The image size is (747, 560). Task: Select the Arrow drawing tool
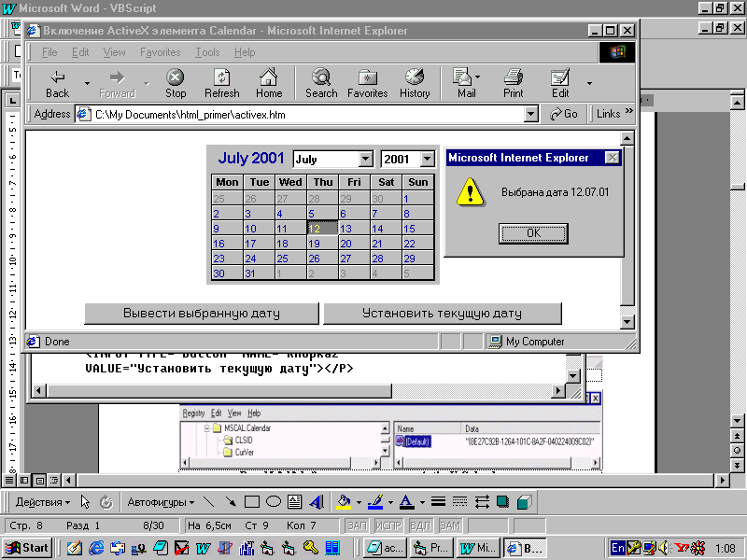(x=231, y=502)
